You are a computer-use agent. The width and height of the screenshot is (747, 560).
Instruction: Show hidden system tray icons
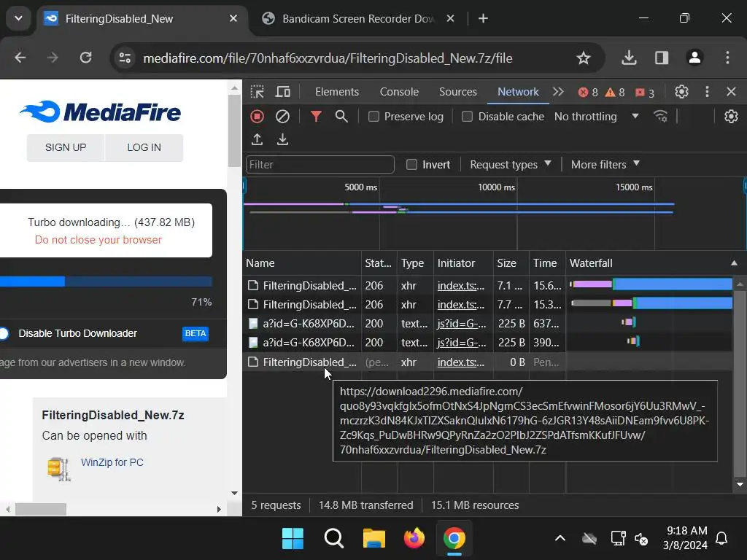coord(560,539)
